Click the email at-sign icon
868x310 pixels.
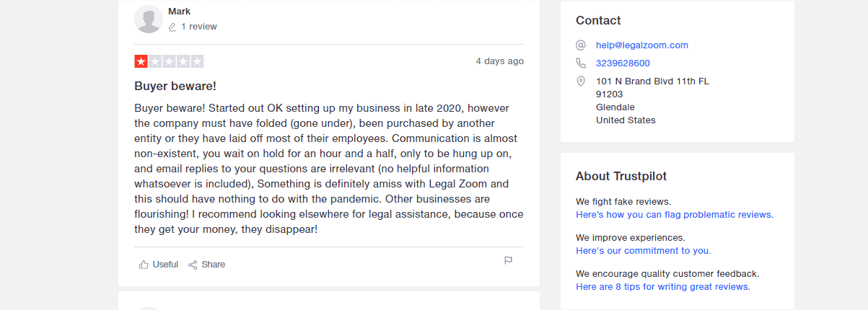[x=581, y=45]
